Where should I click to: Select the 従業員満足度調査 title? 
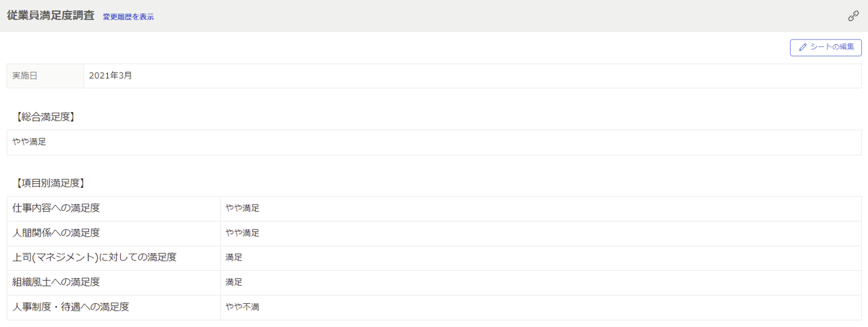[x=51, y=16]
